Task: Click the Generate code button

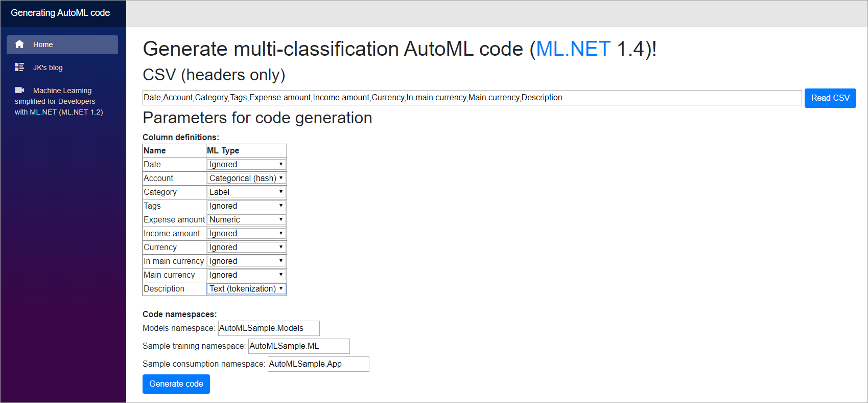Action: point(176,384)
